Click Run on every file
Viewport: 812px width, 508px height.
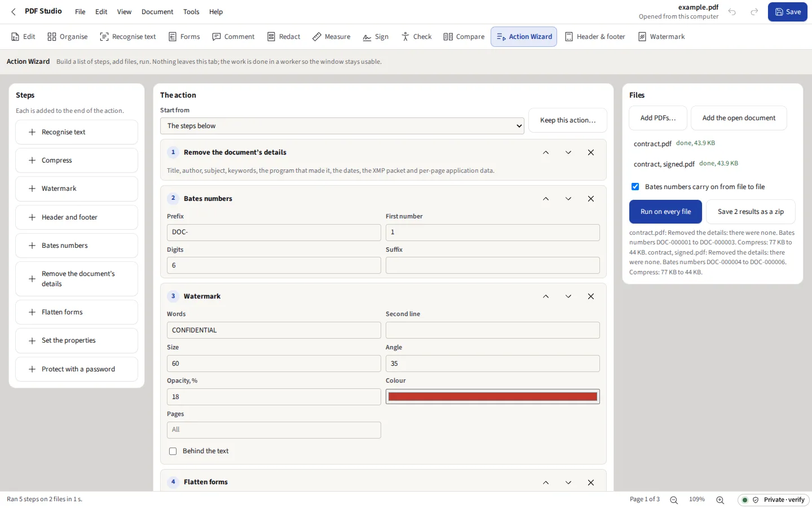pyautogui.click(x=665, y=212)
